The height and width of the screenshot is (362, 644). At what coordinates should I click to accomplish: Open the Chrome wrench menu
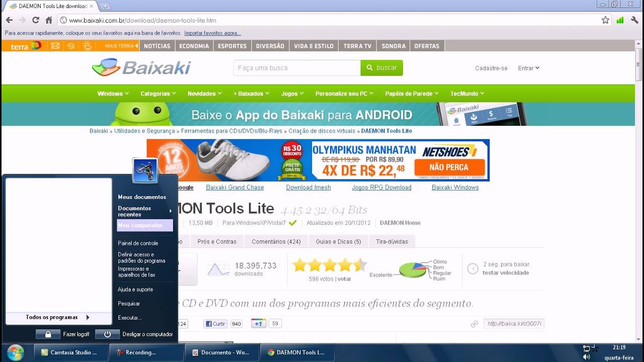(635, 20)
